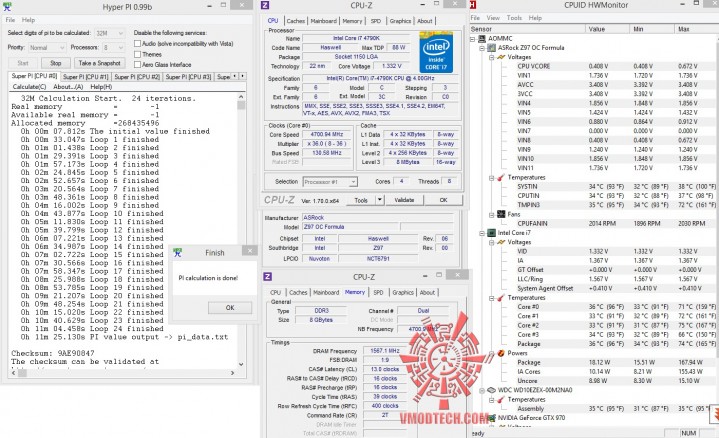Switch to SPD tab in top CPU-Z window

coord(376,21)
